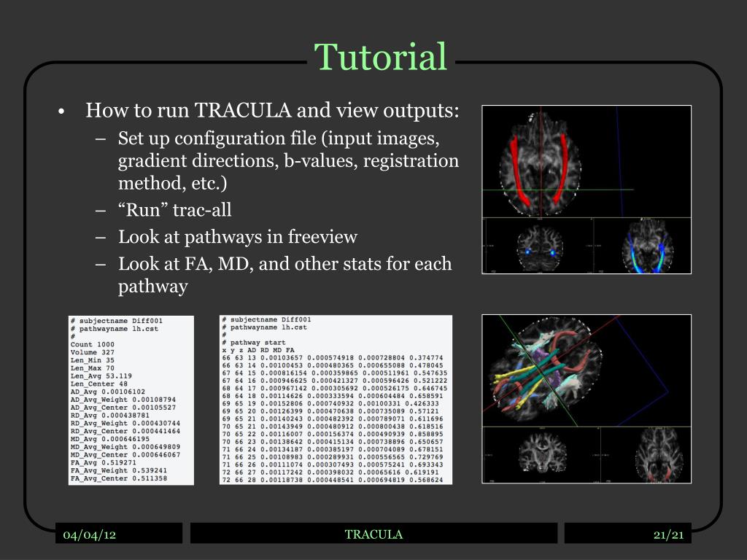
Task: Select the "How to run TRACULA" bullet
Action: 272,111
